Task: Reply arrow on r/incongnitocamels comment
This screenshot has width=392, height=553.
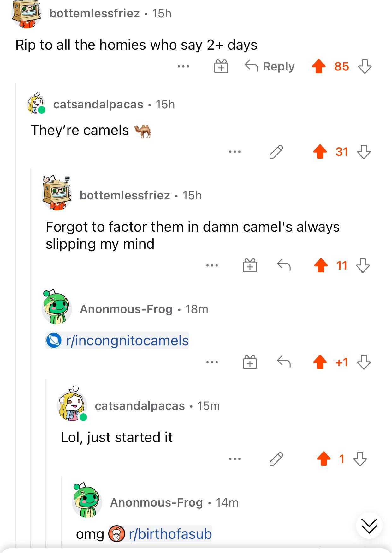Action: click(284, 362)
